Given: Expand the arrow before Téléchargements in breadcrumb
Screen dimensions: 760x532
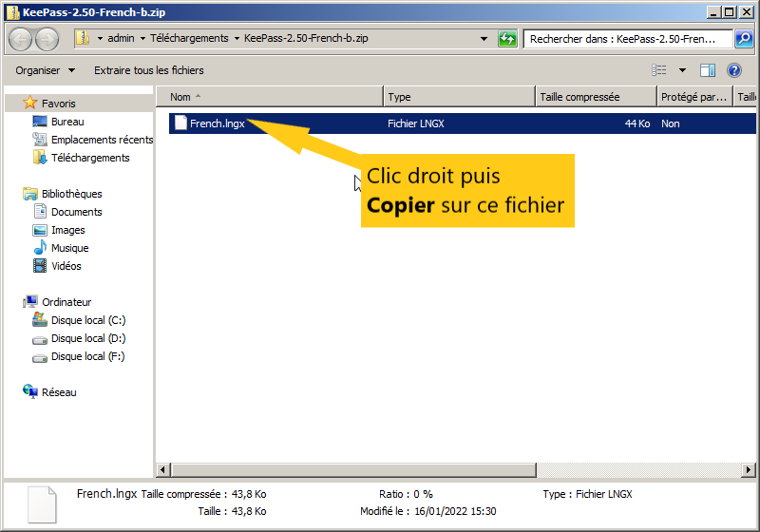Looking at the screenshot, I should pyautogui.click(x=142, y=38).
